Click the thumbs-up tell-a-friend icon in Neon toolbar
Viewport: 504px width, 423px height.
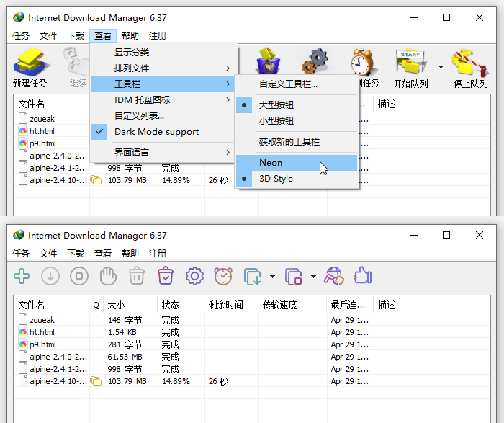(363, 275)
